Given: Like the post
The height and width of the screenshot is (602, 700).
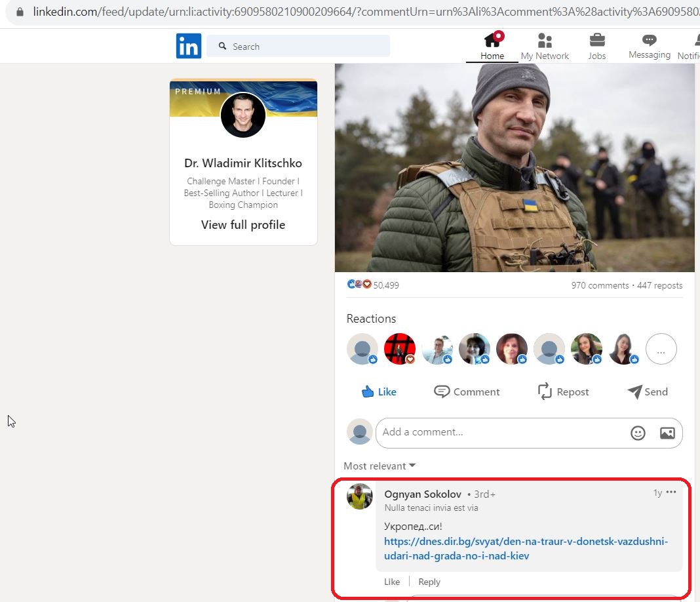Looking at the screenshot, I should pos(379,391).
